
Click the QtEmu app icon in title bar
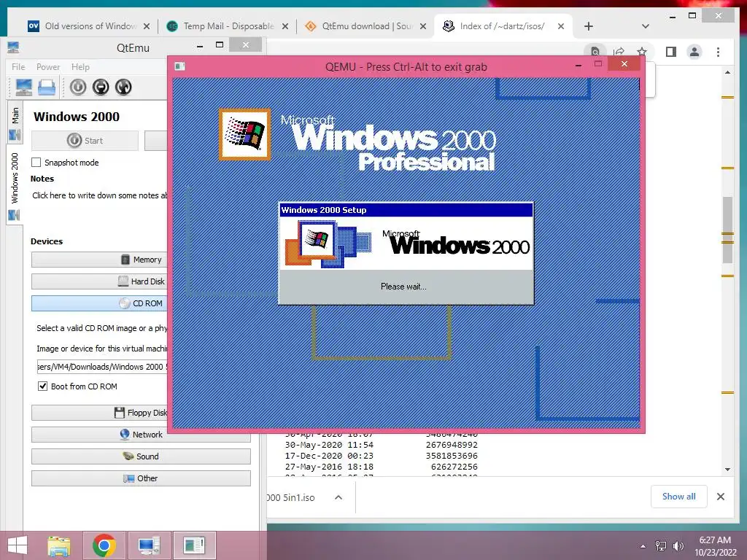(13, 47)
